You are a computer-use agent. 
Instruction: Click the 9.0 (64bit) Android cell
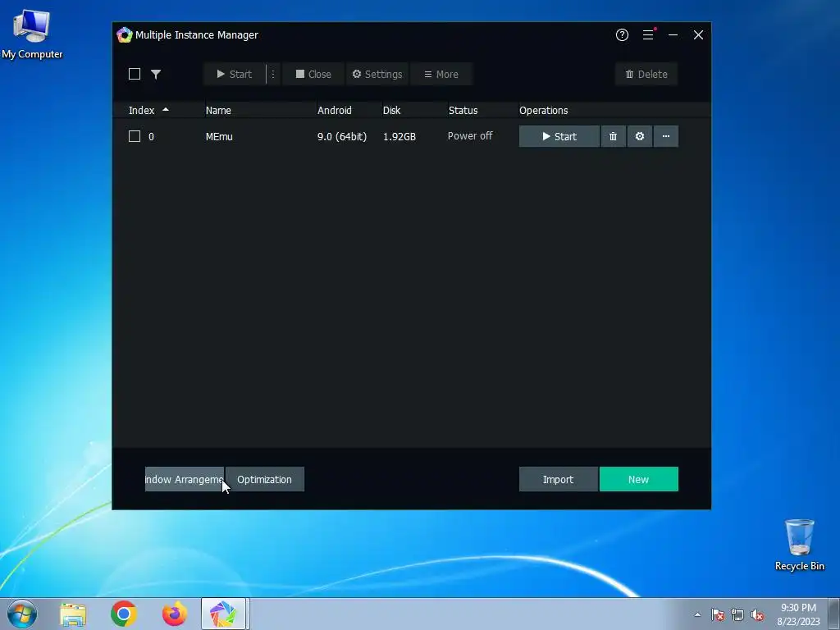click(342, 137)
